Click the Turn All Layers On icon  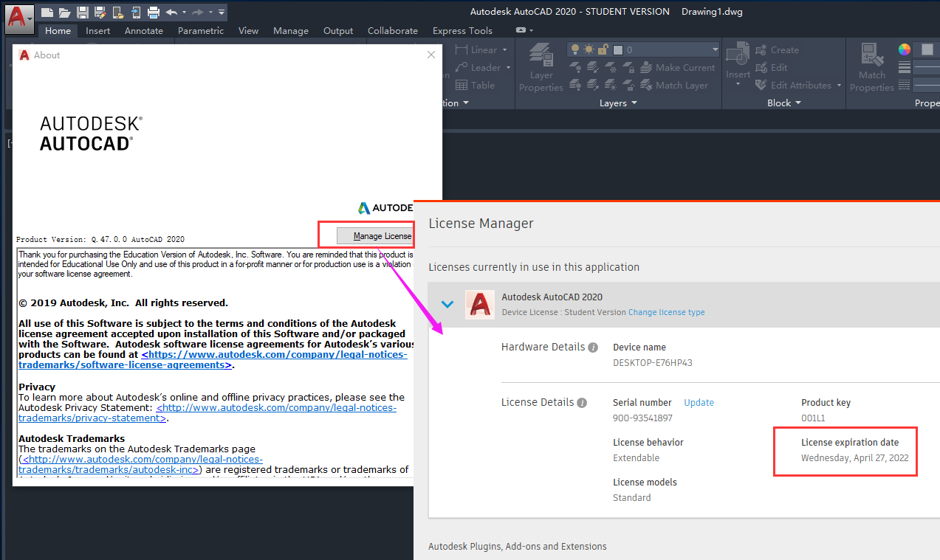tap(576, 86)
